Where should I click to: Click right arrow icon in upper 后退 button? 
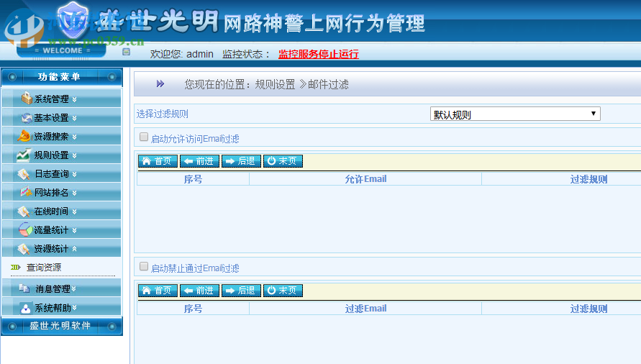[x=230, y=161]
